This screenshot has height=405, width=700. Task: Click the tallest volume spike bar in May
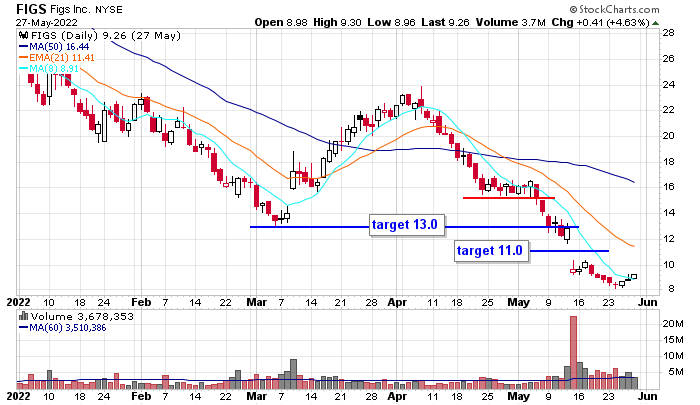click(x=573, y=352)
